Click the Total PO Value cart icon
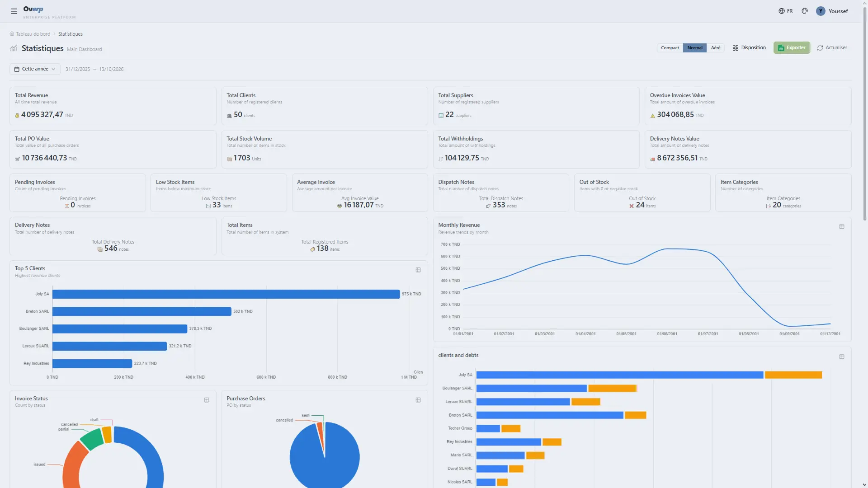Viewport: 868px width, 488px height. pos(18,159)
